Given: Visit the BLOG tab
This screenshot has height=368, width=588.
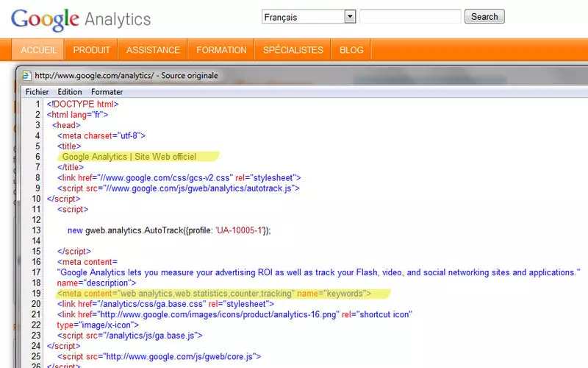Looking at the screenshot, I should point(351,50).
